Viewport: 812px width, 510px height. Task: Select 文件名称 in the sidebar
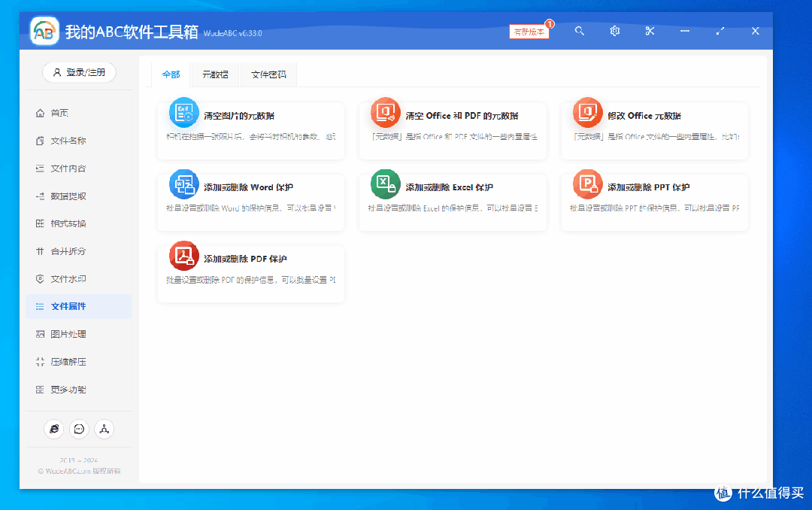tap(79, 141)
